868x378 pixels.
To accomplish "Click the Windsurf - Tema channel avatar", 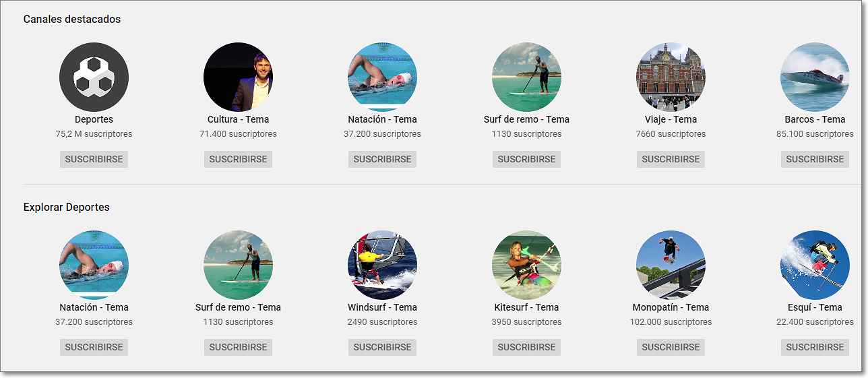I will [382, 265].
